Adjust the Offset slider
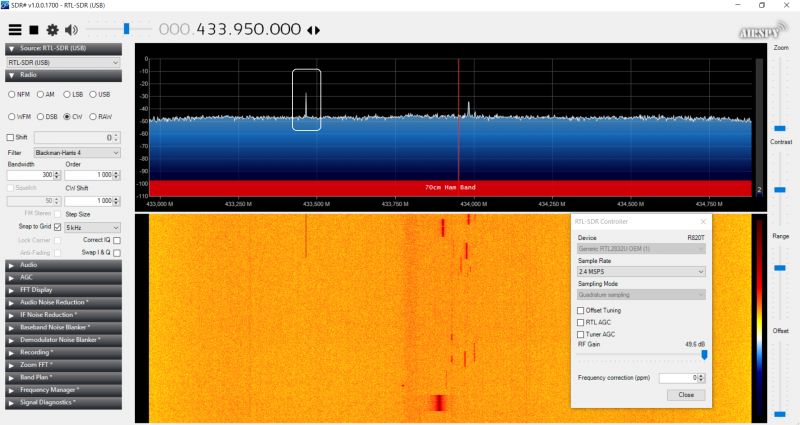Viewport: 800px width, 425px height. click(780, 414)
